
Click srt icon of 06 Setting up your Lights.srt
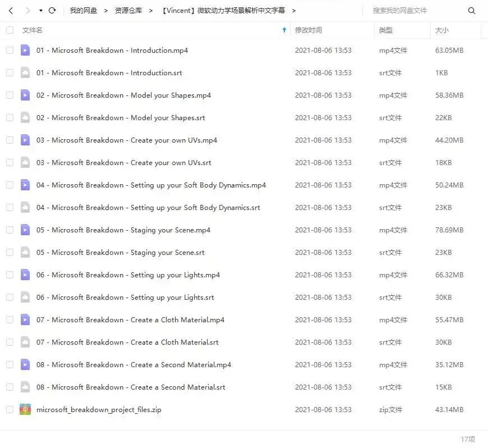(x=25, y=298)
